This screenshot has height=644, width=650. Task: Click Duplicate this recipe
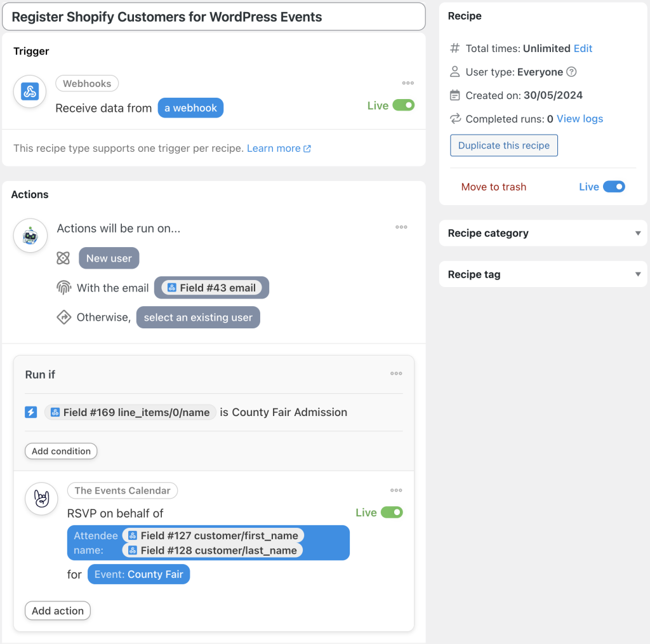(x=503, y=145)
